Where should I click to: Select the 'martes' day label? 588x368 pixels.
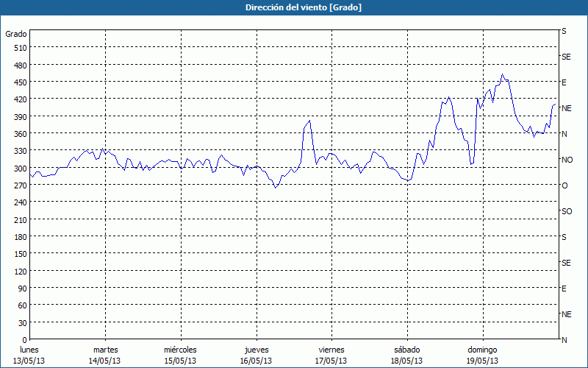105,350
